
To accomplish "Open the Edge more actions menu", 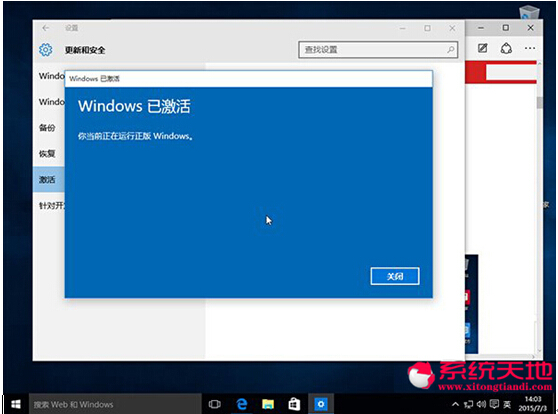I will coord(530,48).
